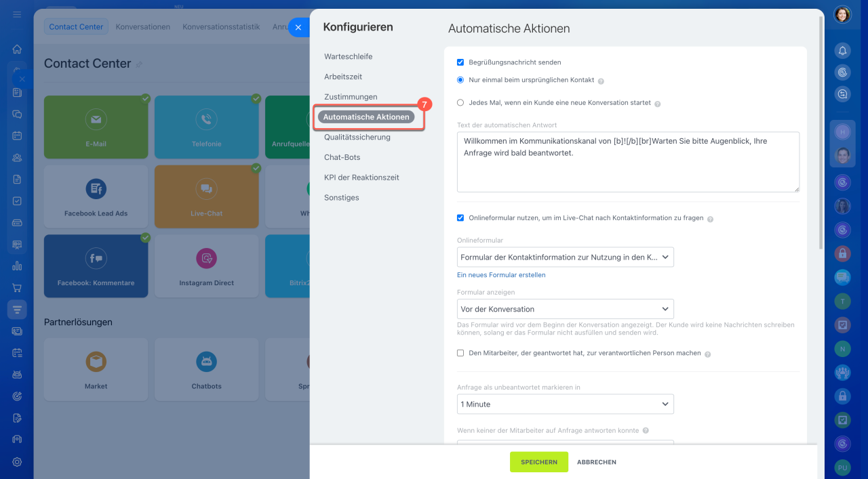The image size is (868, 479).
Task: Uncheck 'Begrüßungsnachricht senden'
Action: 460,62
